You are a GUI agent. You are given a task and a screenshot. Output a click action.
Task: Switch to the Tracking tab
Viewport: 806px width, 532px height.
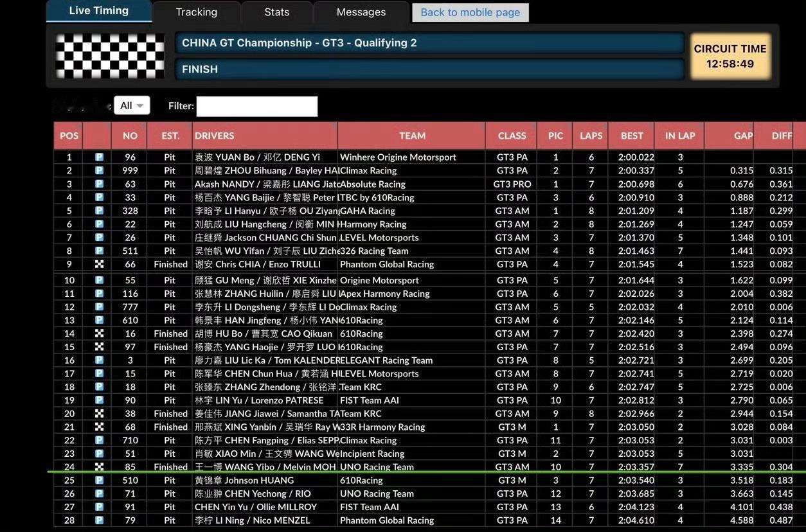coord(195,12)
